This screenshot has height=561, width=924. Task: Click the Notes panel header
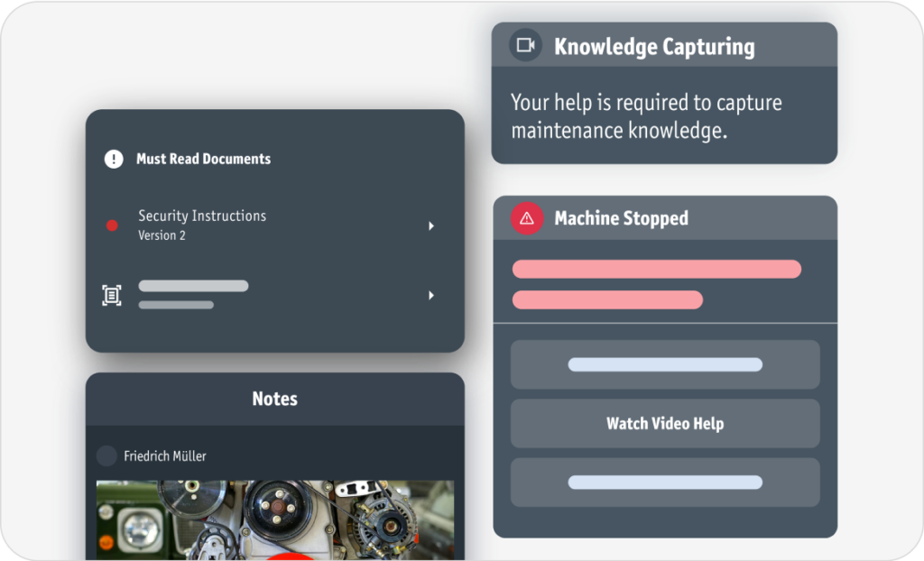274,399
